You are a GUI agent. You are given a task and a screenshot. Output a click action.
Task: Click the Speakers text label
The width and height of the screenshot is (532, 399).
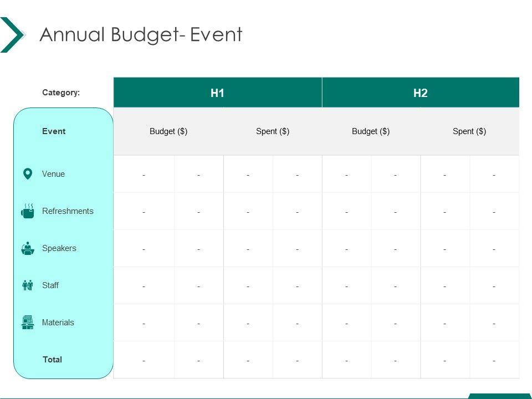(59, 248)
